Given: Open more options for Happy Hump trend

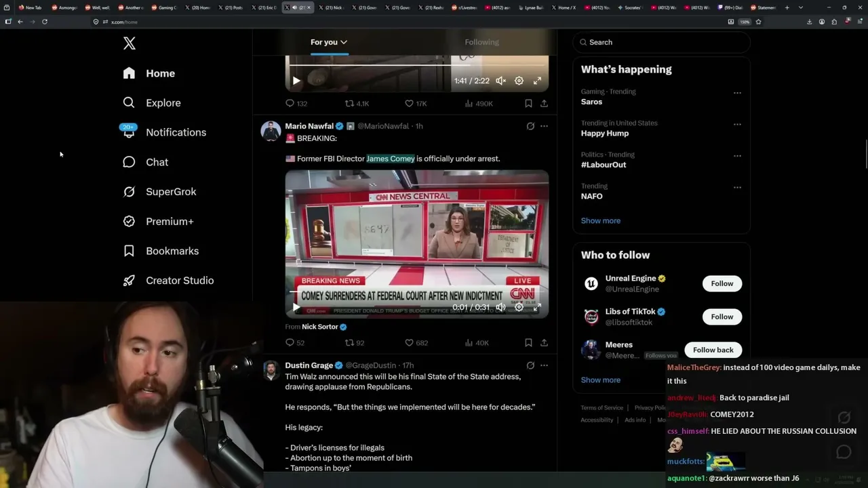Looking at the screenshot, I should [x=737, y=125].
